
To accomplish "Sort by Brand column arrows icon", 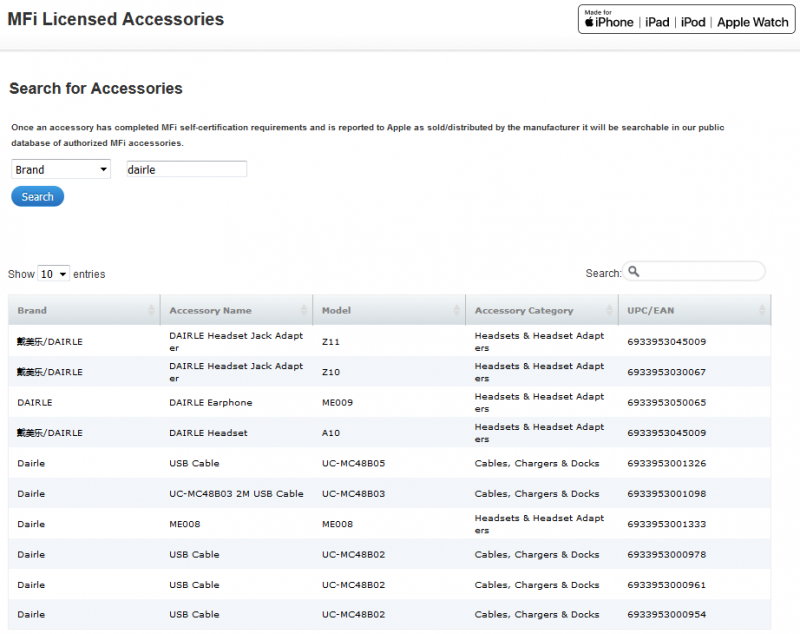I will pyautogui.click(x=153, y=310).
